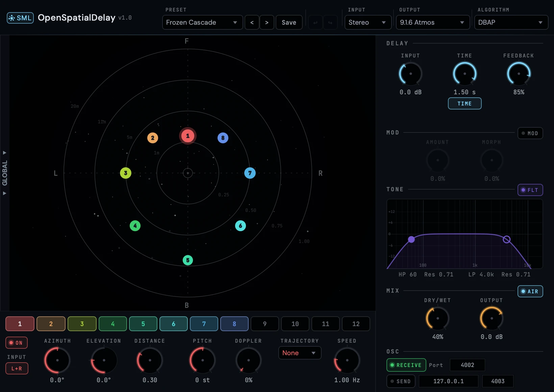Image resolution: width=554 pixels, height=392 pixels.
Task: Select cyan source node 6 in the field
Action: click(241, 226)
